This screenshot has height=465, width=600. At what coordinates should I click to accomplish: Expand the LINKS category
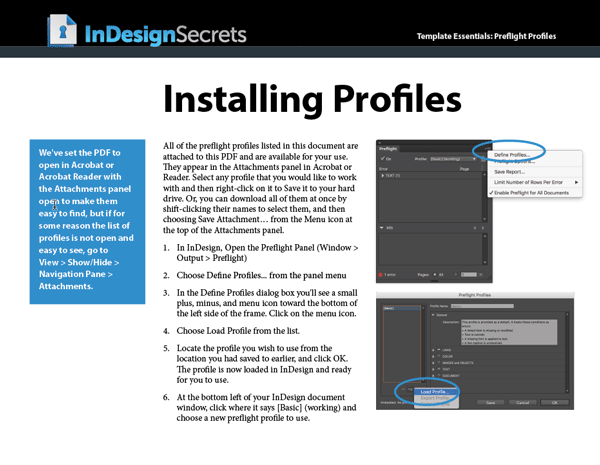point(433,350)
